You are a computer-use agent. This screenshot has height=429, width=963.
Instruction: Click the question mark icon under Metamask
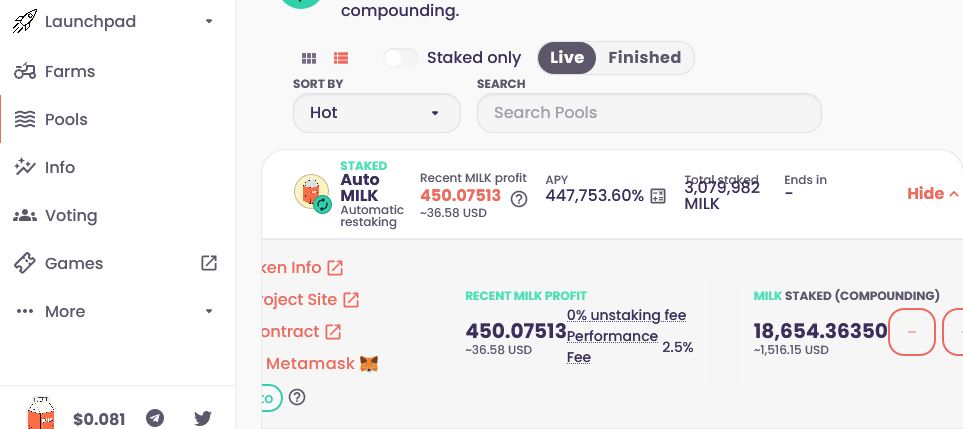pyautogui.click(x=297, y=397)
